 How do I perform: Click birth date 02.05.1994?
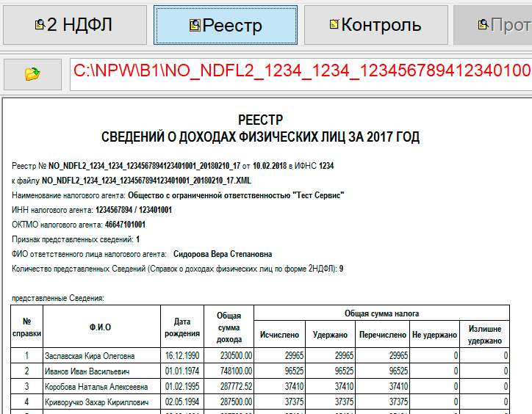pyautogui.click(x=182, y=402)
